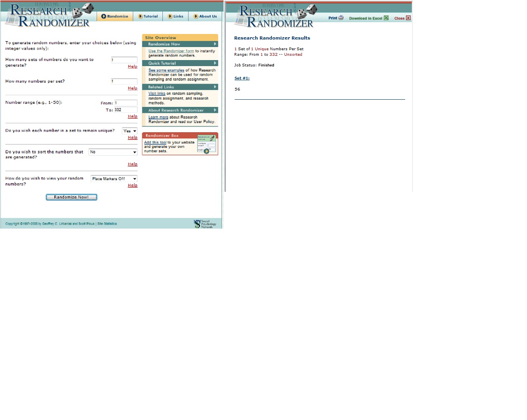The width and height of the screenshot is (527, 420).
Task: Open the Links tab
Action: click(x=175, y=16)
